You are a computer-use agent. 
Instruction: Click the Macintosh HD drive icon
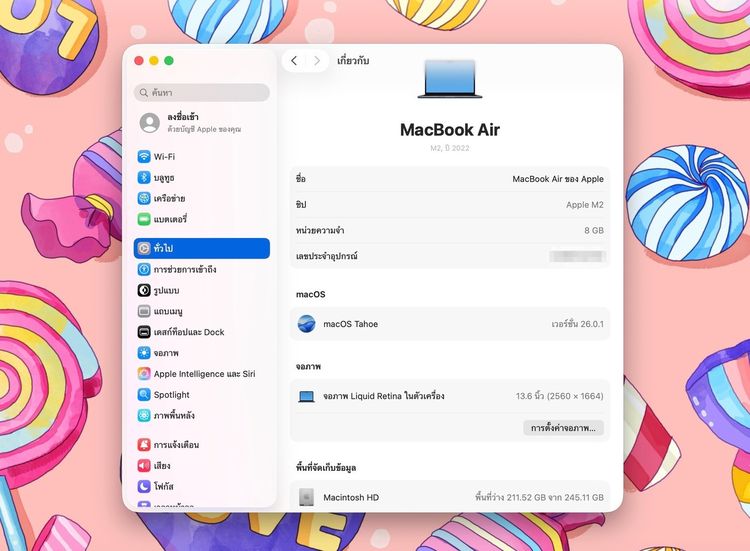tap(306, 497)
